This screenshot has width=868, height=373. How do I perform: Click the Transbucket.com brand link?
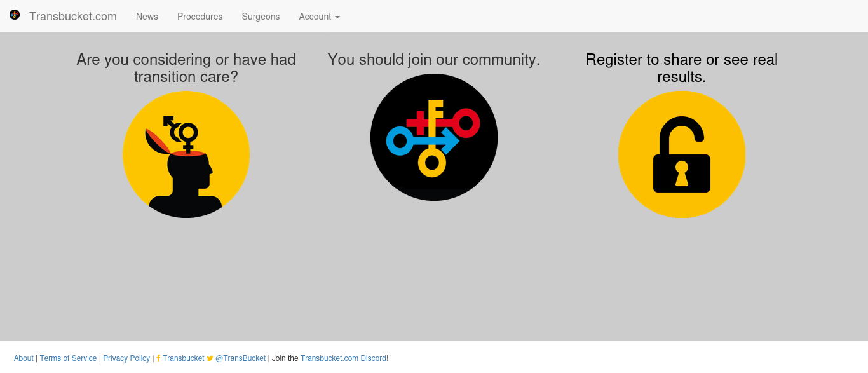73,17
